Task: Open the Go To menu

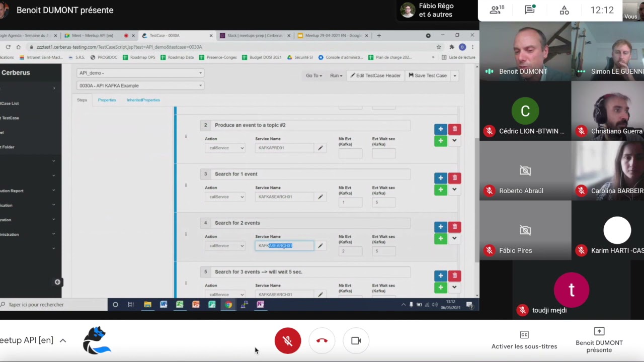Action: click(x=313, y=75)
